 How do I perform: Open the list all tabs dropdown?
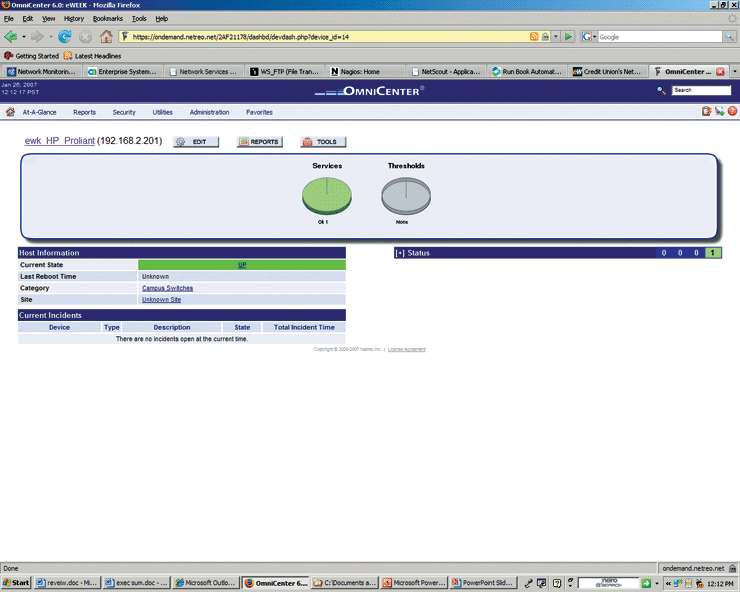click(x=734, y=71)
